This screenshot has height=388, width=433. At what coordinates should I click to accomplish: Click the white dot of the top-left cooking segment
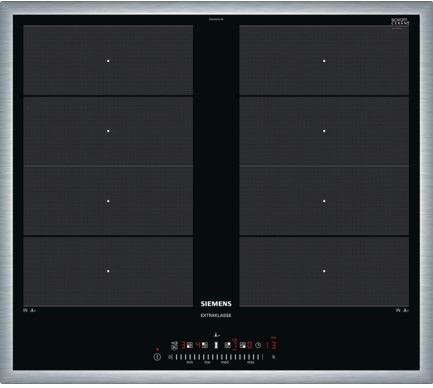coord(108,61)
